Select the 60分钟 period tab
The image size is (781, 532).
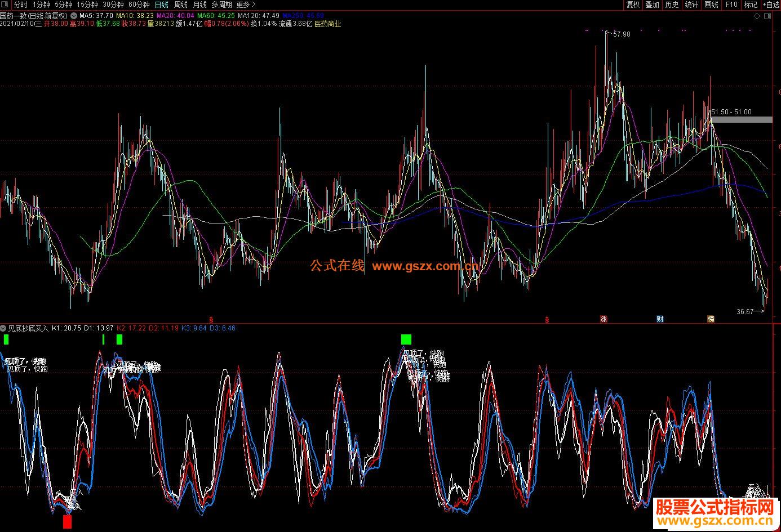139,5
